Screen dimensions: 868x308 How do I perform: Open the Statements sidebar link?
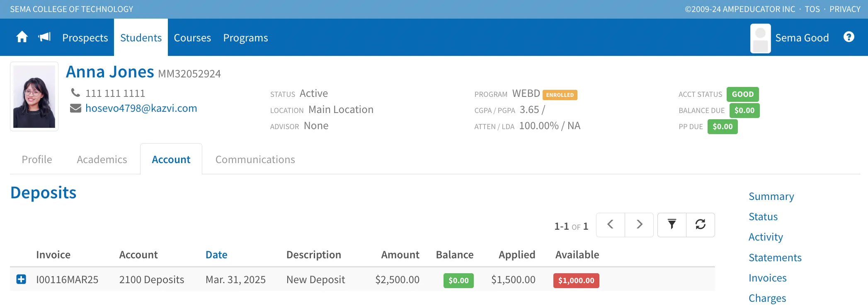click(x=775, y=257)
